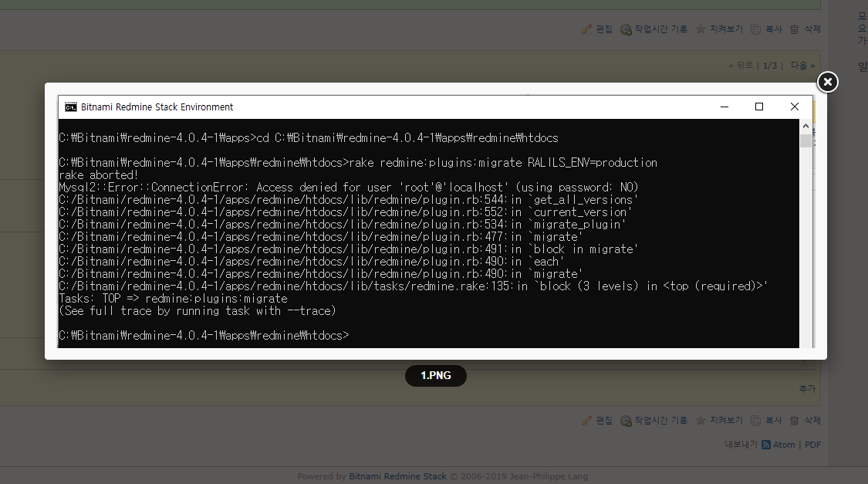This screenshot has height=484, width=868.
Task: Click the redmine.rake:135 trace line
Action: [413, 286]
